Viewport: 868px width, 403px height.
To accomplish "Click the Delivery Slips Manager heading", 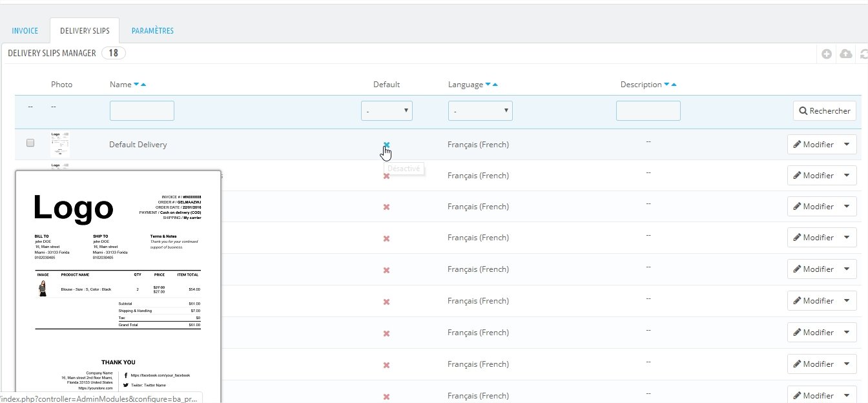I will point(52,53).
